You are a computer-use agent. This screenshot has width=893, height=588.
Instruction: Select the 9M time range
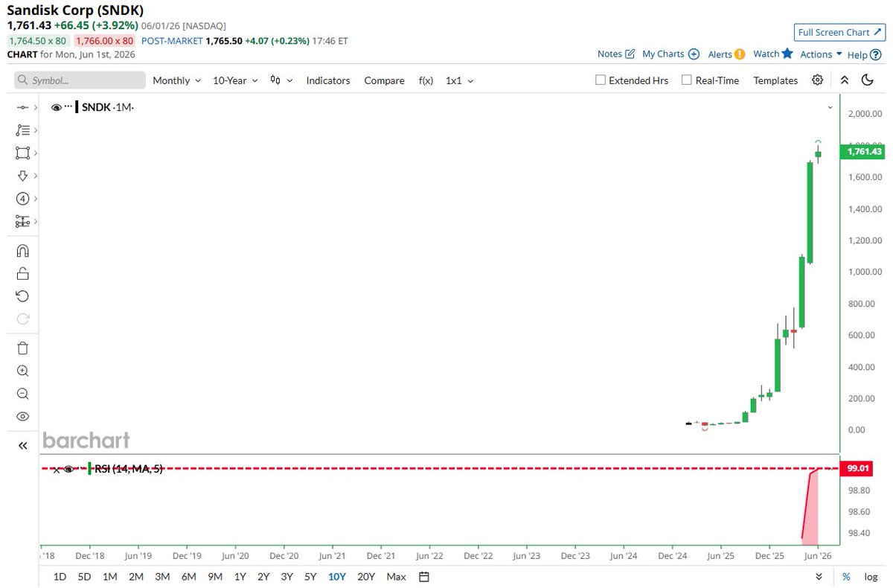pos(215,577)
